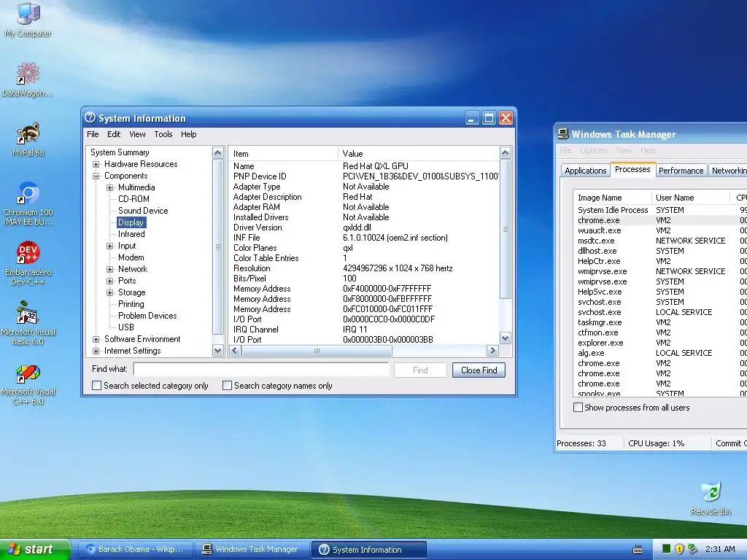Image resolution: width=747 pixels, height=560 pixels.
Task: Click the Close Find button
Action: 479,370
